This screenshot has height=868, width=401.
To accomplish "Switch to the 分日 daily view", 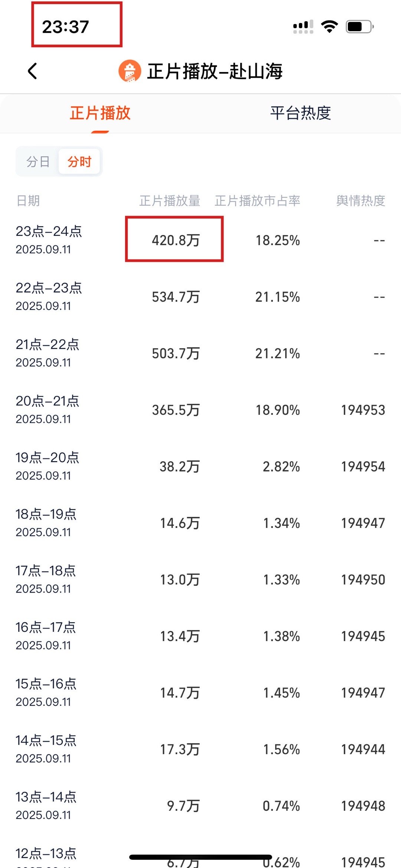I will 38,161.
